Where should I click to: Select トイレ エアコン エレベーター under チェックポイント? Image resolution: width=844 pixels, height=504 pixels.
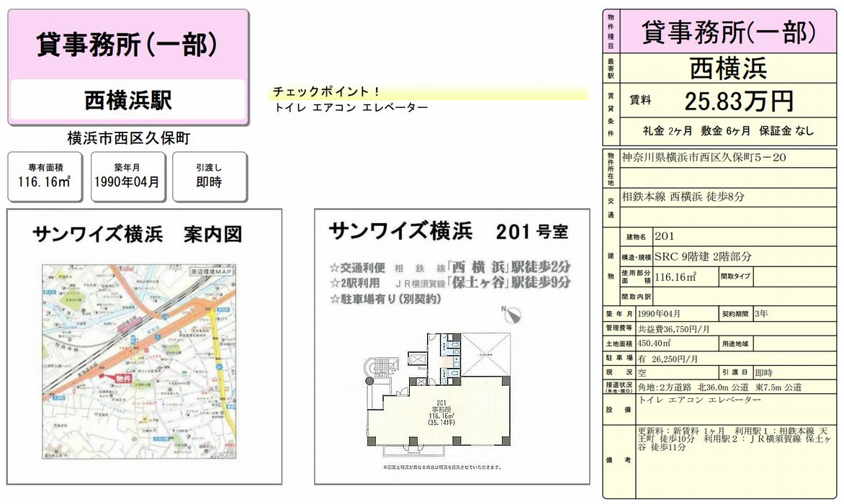click(351, 107)
